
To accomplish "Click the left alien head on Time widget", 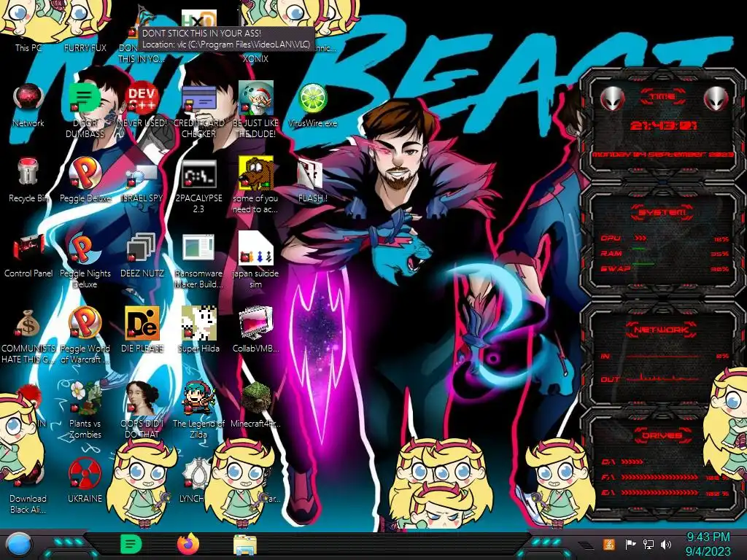I will click(612, 99).
